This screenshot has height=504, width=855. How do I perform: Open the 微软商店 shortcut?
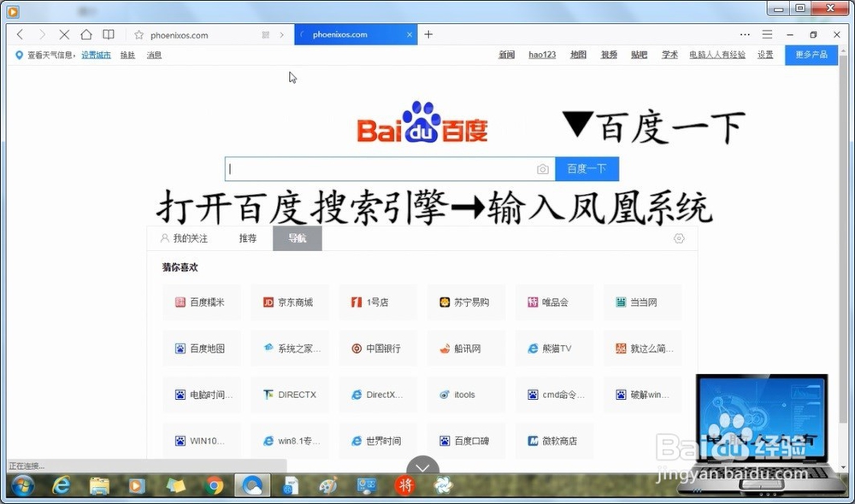pyautogui.click(x=554, y=441)
